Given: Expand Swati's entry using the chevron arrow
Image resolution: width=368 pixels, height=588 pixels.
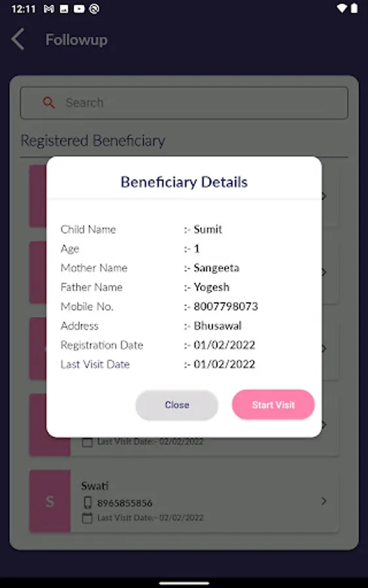Looking at the screenshot, I should [324, 501].
